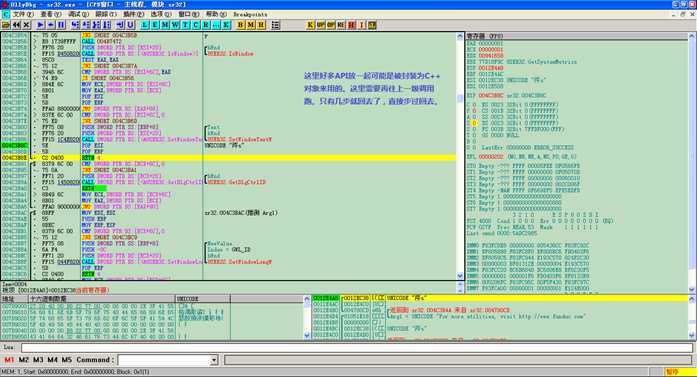The image size is (697, 377).
Task: Open the Breakpoints menu item
Action: pos(250,14)
